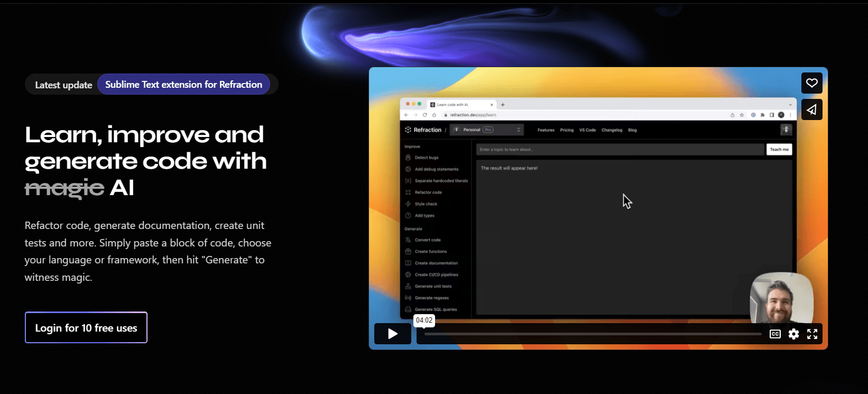Enter fullscreen on the video player

coord(812,334)
